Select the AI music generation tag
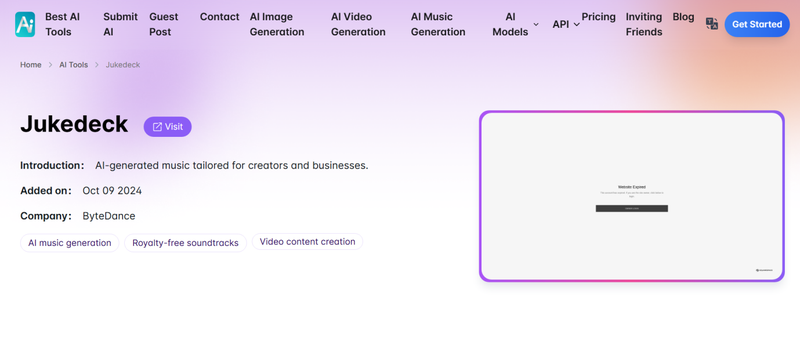This screenshot has width=800, height=363. pyautogui.click(x=69, y=243)
